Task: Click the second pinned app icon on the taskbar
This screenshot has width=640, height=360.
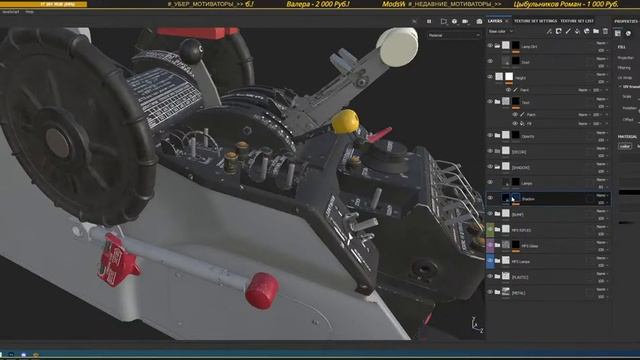Action: (24, 354)
